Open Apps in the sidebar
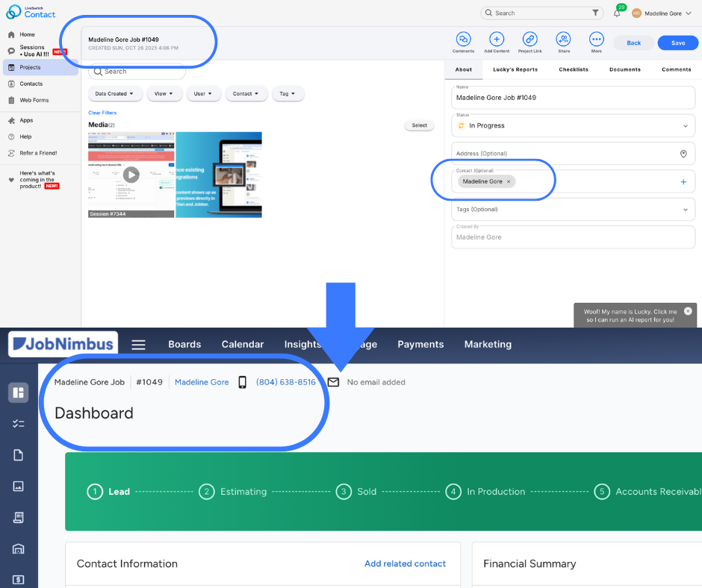Image resolution: width=702 pixels, height=588 pixels. (x=40, y=120)
